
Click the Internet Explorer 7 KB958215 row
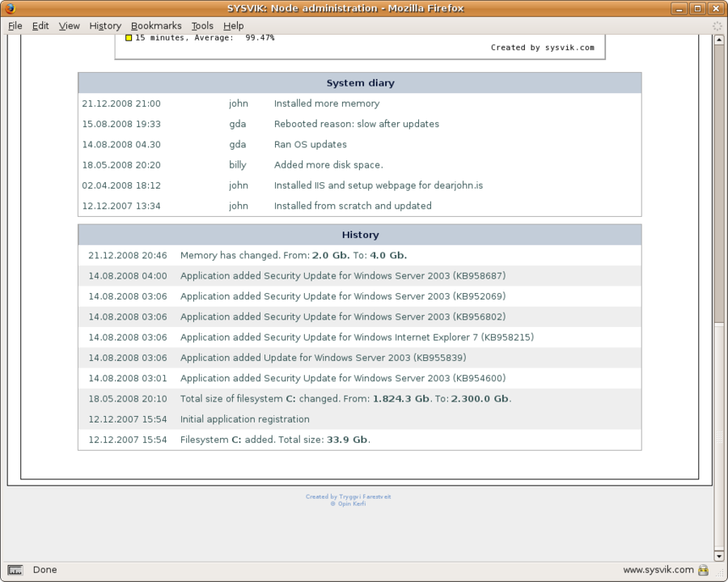360,338
